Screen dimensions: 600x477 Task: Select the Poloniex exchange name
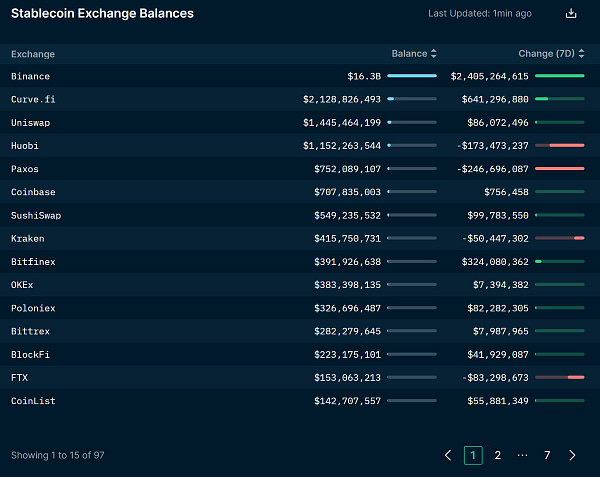click(33, 308)
